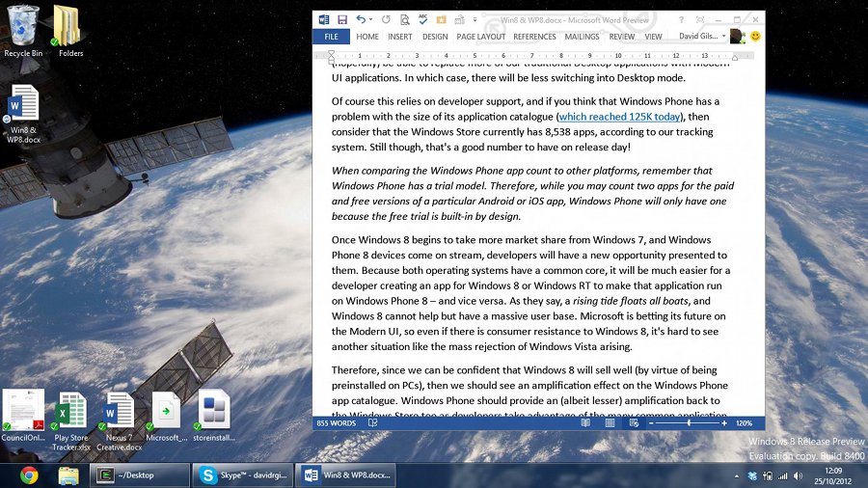
Task: Click the network signal tray icon
Action: point(783,475)
